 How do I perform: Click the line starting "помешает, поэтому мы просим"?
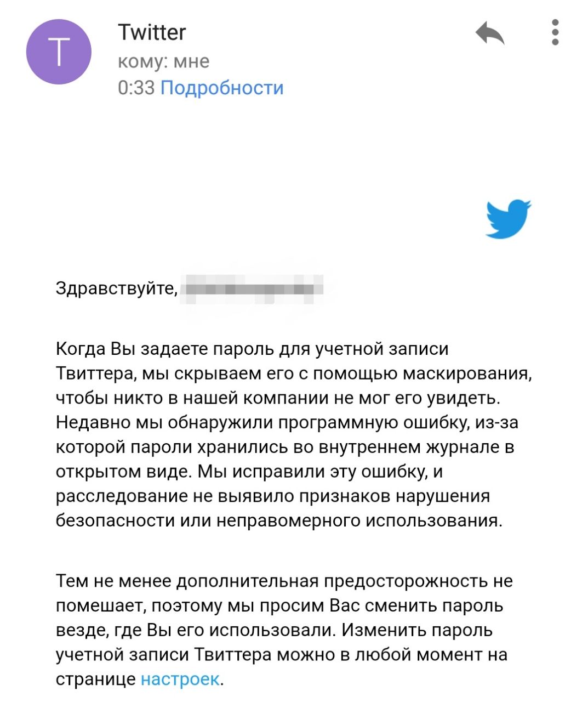[279, 605]
